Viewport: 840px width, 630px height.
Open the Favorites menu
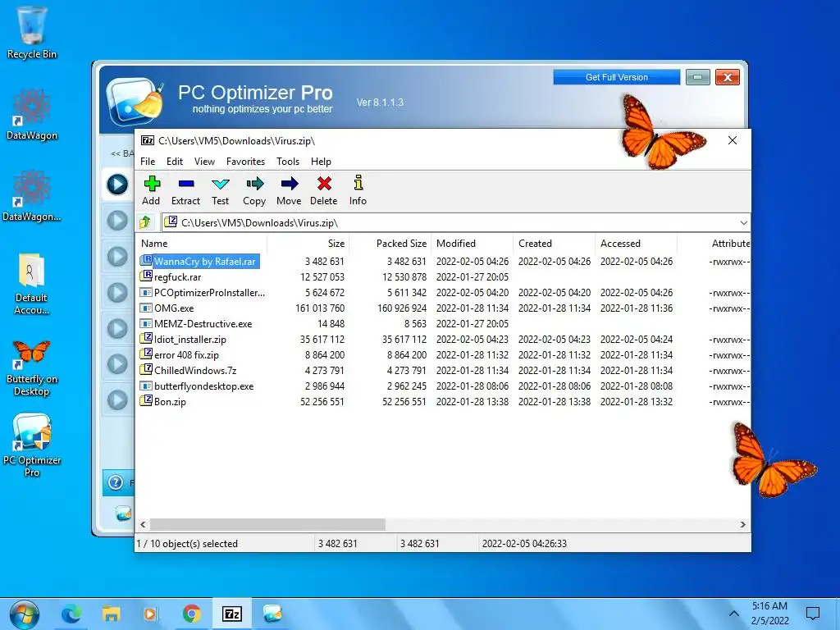pos(245,162)
